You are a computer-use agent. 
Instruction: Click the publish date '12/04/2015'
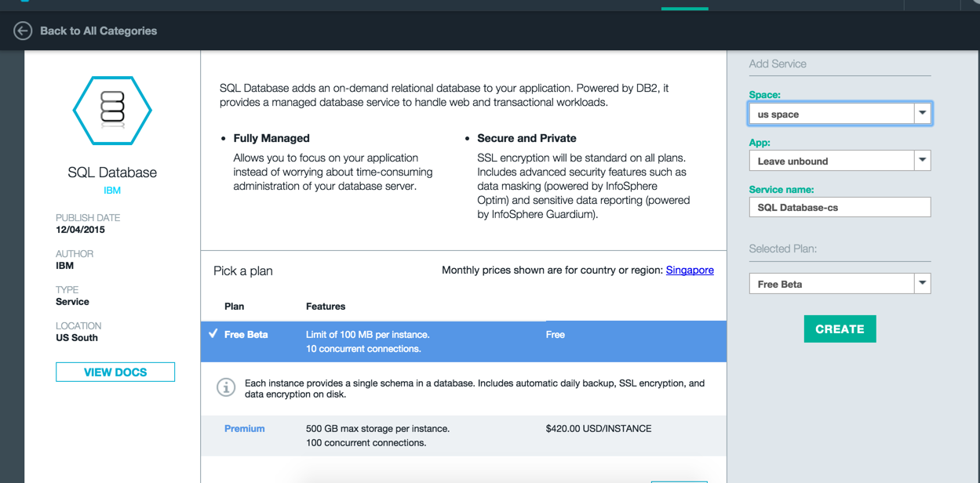pos(80,230)
